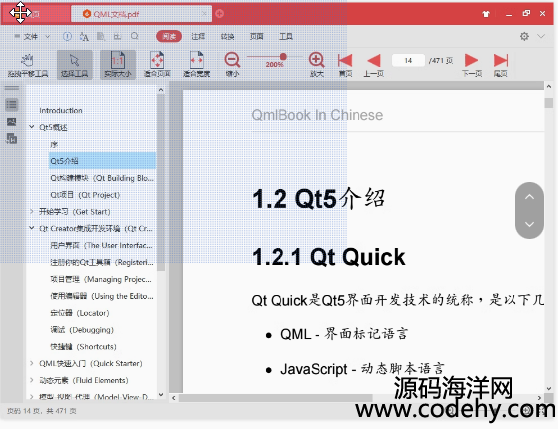The height and width of the screenshot is (429, 560).
Task: Click the text/font A icon in the quick toolbar
Action: [x=84, y=36]
